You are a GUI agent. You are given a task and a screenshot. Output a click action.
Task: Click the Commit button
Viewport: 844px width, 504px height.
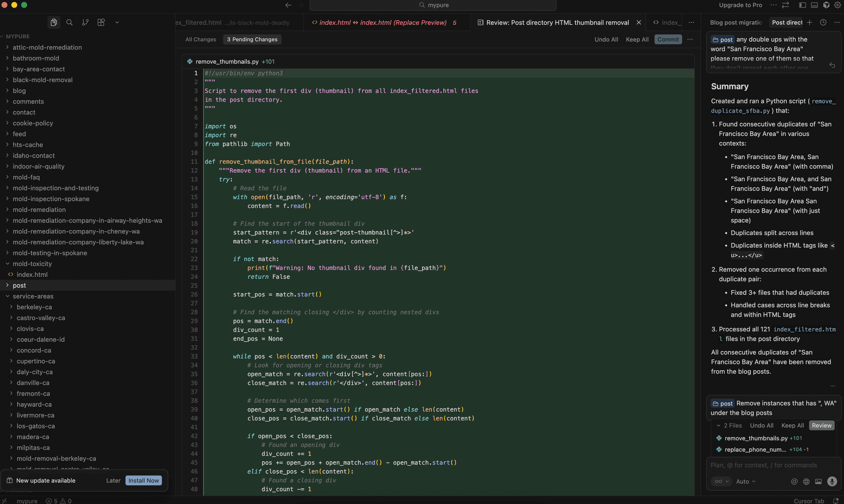pyautogui.click(x=668, y=39)
